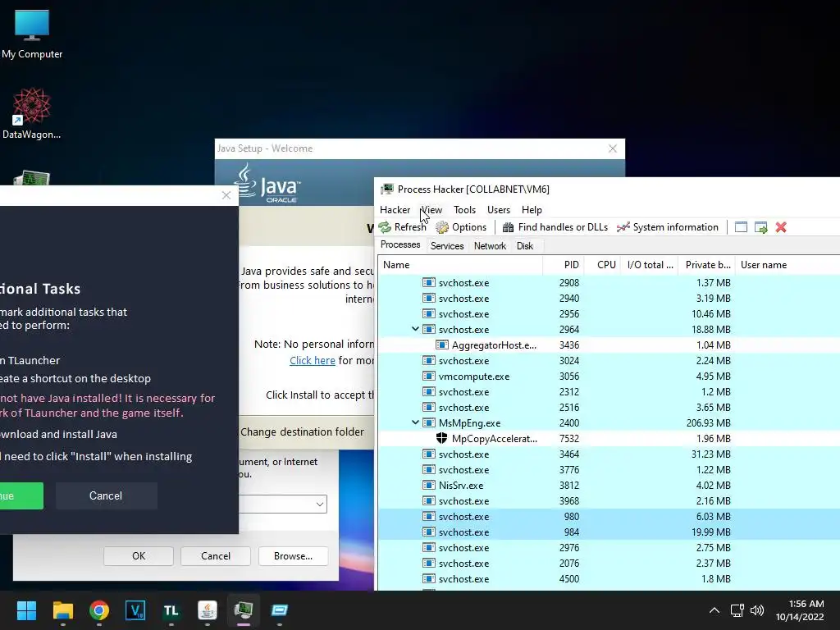840x630 pixels.
Task: Select the NisSrv.exe process row
Action: tap(609, 486)
